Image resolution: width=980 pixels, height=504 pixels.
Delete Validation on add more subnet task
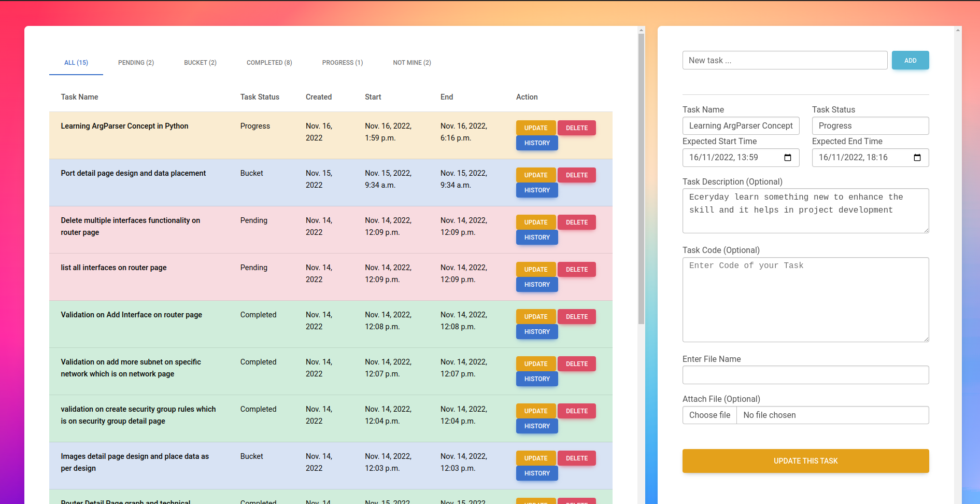click(x=577, y=364)
